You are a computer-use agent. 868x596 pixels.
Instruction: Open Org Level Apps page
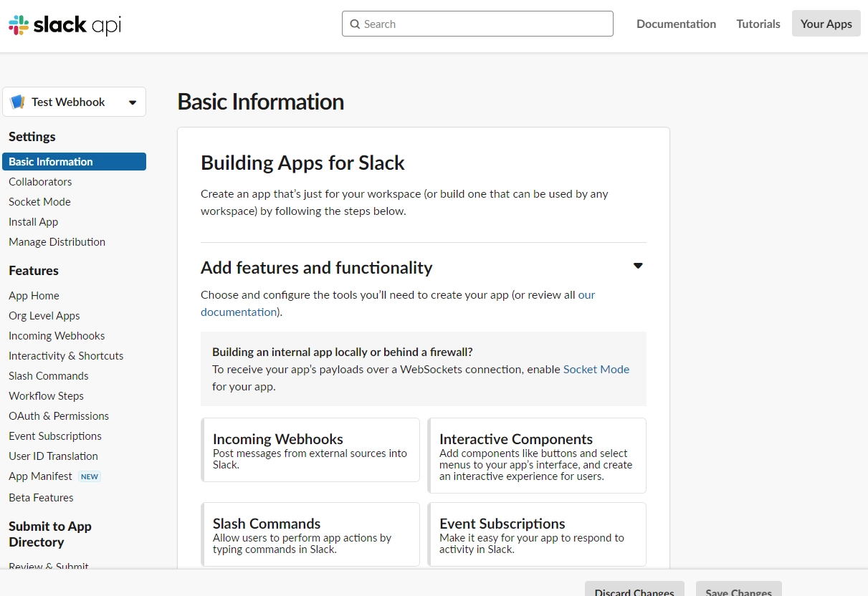[x=44, y=316]
